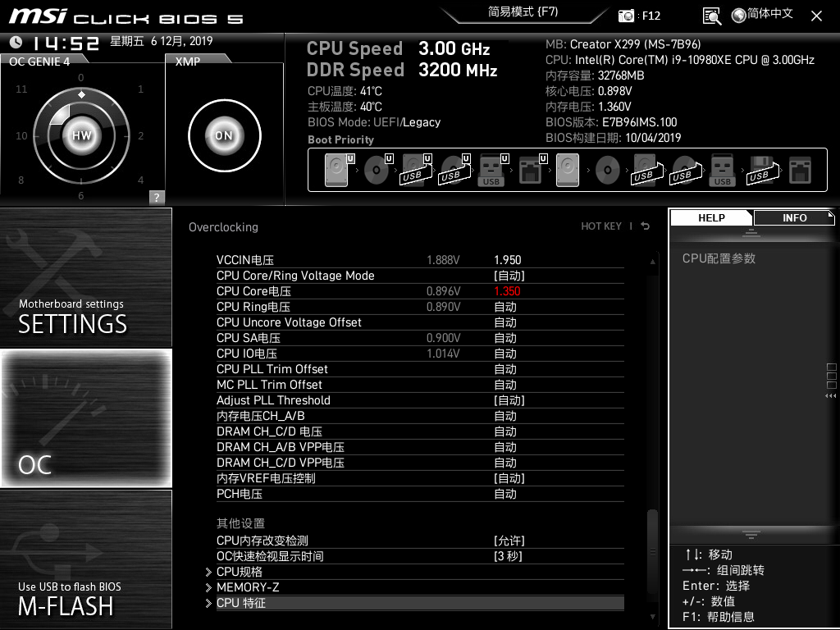This screenshot has height=630, width=840.
Task: Select the DRAM CH_C/D VPP电压 row
Action: click(x=420, y=463)
